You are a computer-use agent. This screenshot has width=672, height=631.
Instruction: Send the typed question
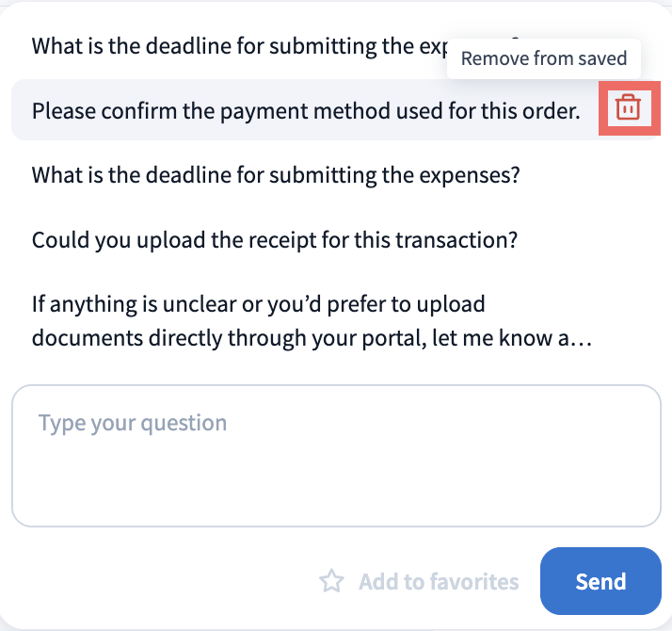pyautogui.click(x=600, y=580)
